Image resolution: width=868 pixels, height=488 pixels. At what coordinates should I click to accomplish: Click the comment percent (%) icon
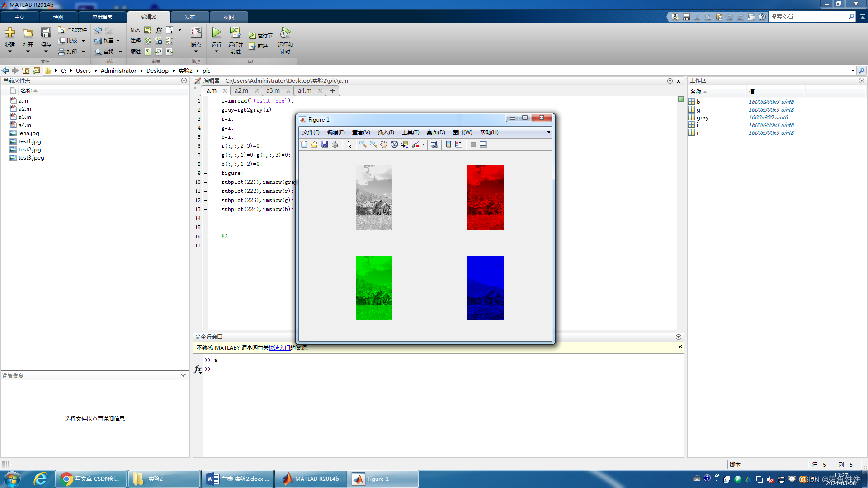[148, 41]
